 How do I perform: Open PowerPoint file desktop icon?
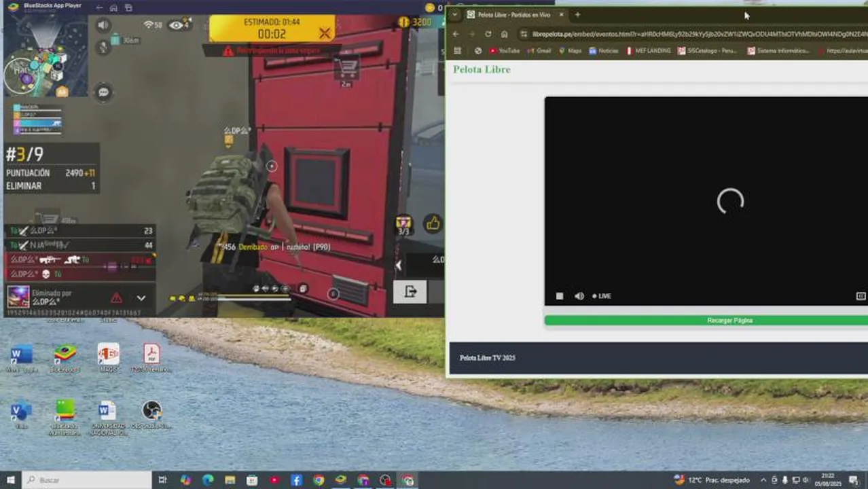point(108,357)
